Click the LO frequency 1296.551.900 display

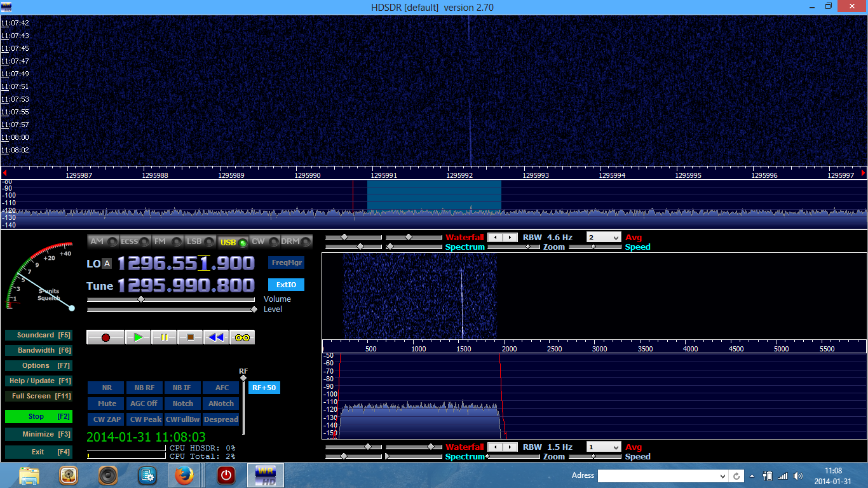[186, 263]
